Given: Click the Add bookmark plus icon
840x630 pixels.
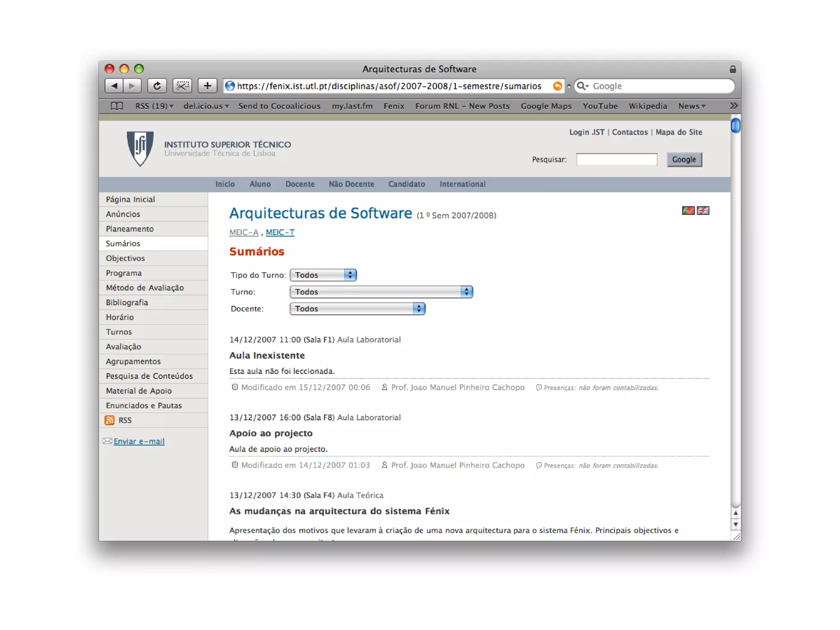Looking at the screenshot, I should tap(208, 86).
